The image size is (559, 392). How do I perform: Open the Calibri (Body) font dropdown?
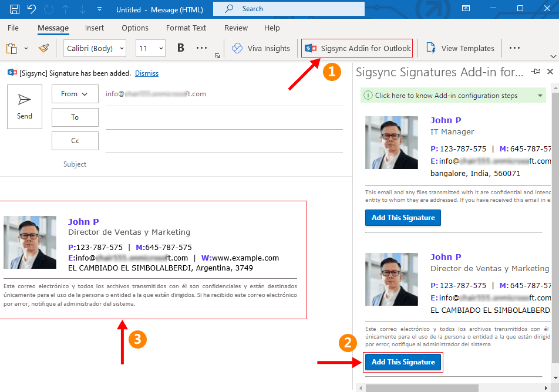[x=95, y=48]
